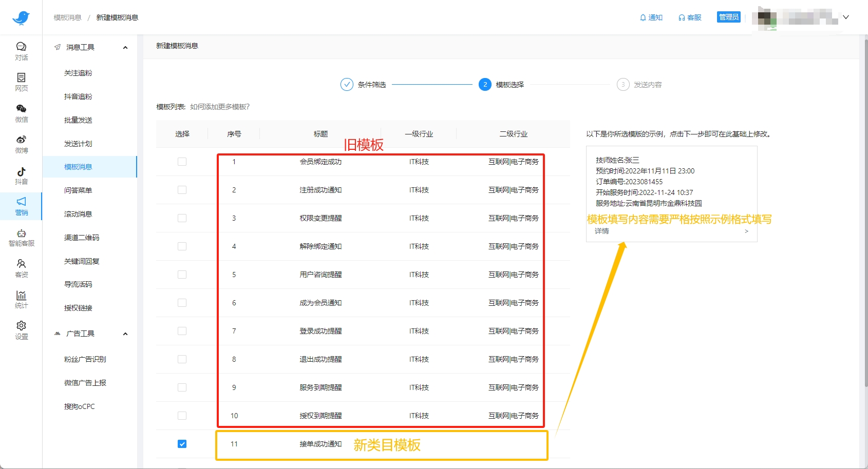
Task: Open 关键词回复 menu item
Action: click(82, 261)
